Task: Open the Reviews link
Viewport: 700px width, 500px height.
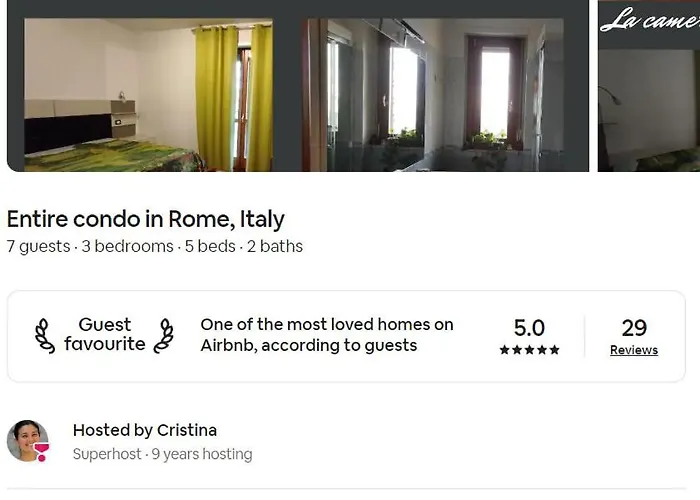Action: pos(634,350)
